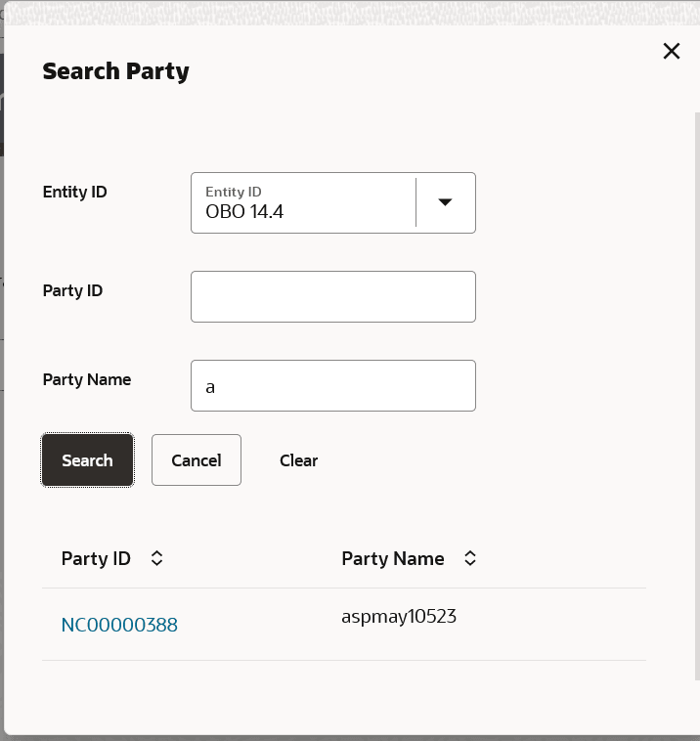700x741 pixels.
Task: Click the OBO 14.4 selected value
Action: click(244, 211)
